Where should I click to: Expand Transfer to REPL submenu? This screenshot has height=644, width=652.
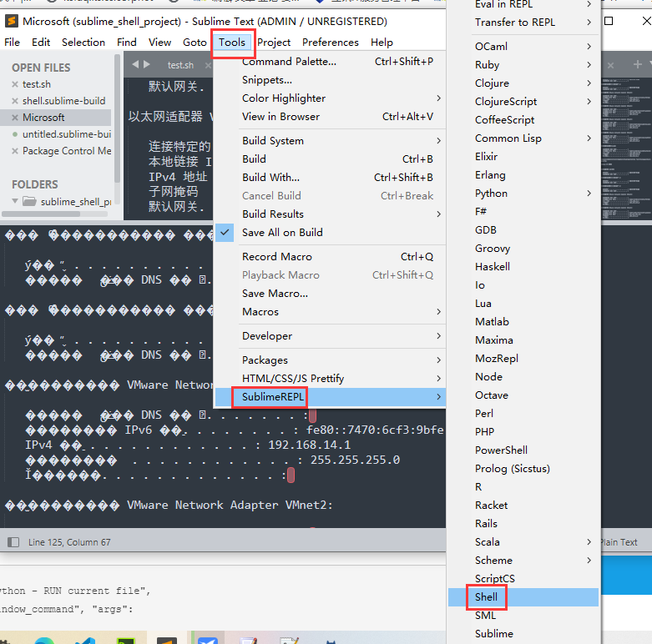point(523,22)
